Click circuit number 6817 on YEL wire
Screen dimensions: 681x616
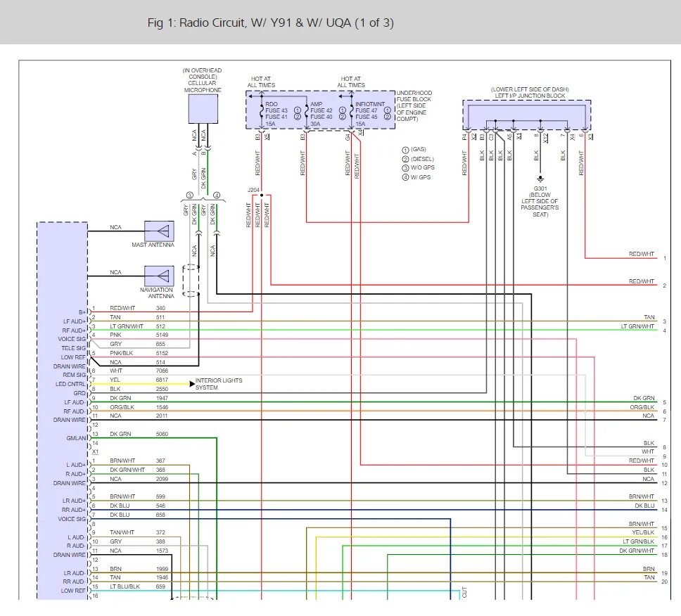click(162, 380)
